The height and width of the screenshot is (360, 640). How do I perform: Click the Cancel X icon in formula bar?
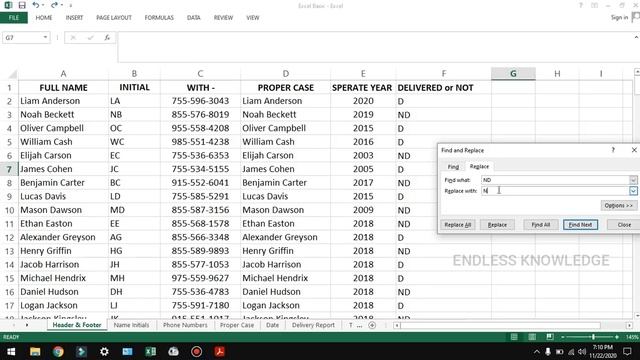[x=73, y=38]
